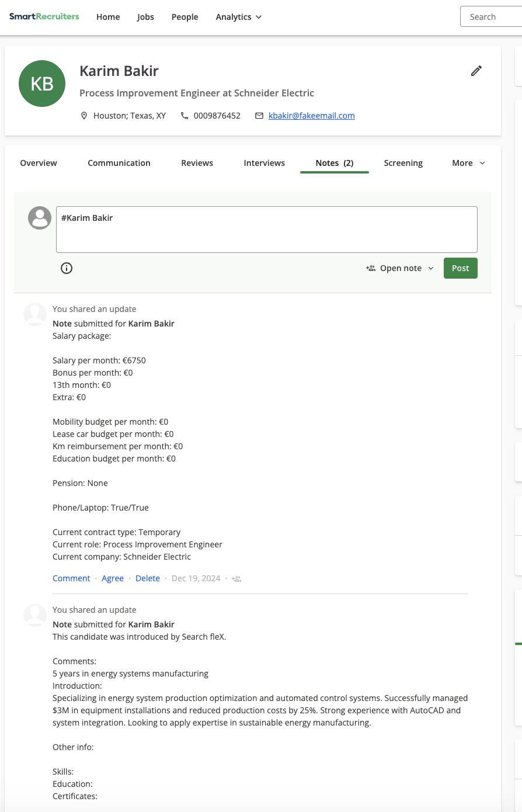Open the kbakir@fakeemail.com email link
This screenshot has width=522, height=812.
pyautogui.click(x=312, y=116)
